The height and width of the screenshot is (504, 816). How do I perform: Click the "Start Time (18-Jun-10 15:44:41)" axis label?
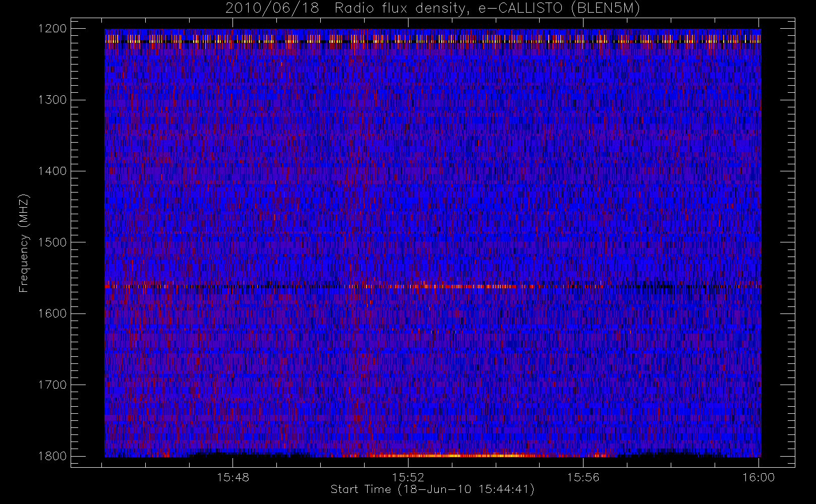coord(432,489)
